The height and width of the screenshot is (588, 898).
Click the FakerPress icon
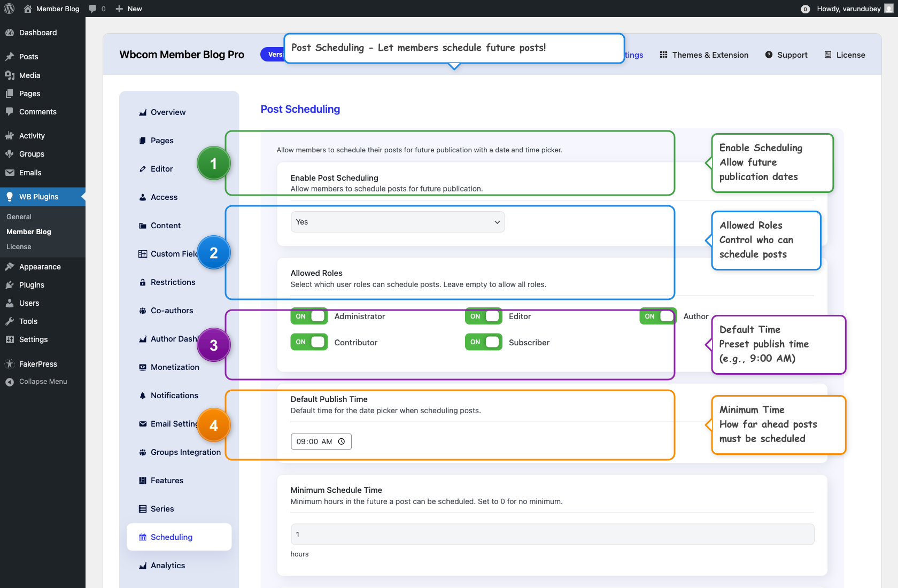coord(10,364)
